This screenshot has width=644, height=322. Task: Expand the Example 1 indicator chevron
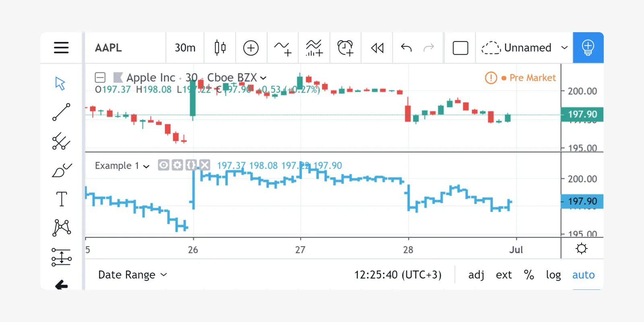[147, 166]
